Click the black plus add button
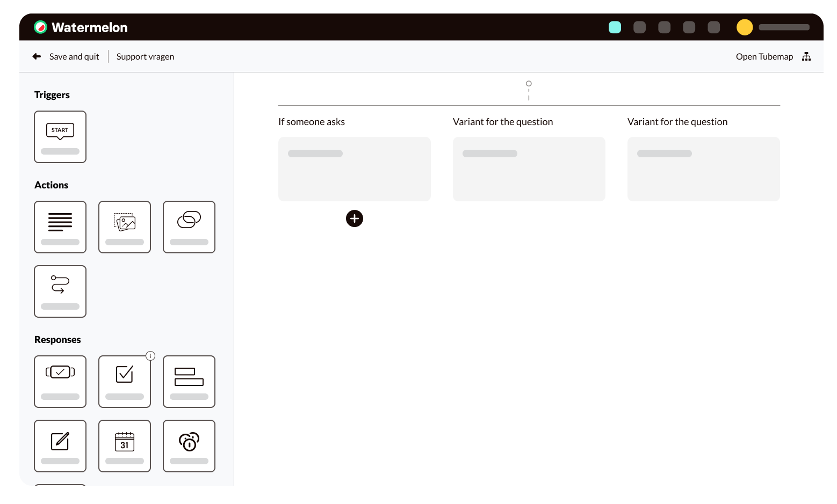 click(355, 218)
